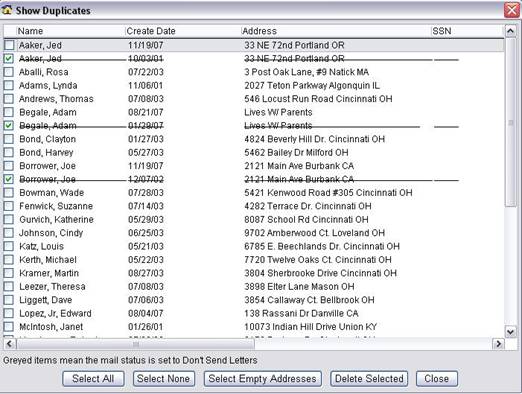Tick the checkbox for Liggett, Dave
This screenshot has height=394, width=522.
(9, 300)
